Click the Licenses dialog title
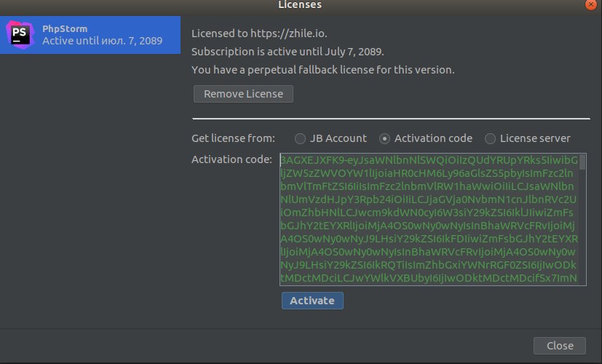 coord(300,5)
